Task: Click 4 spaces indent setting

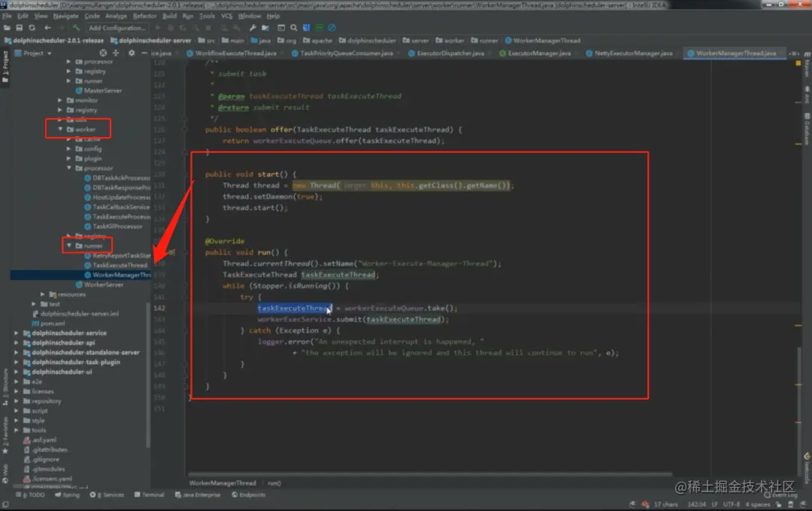Action: [x=758, y=504]
